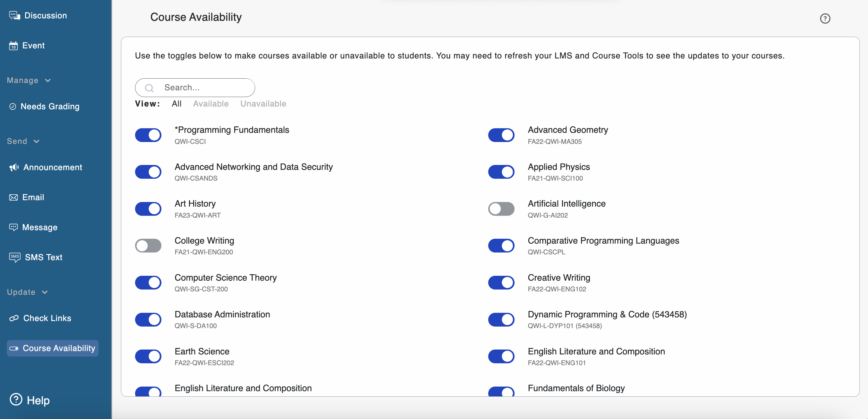
Task: Toggle off Applied Physics availability
Action: coord(501,172)
